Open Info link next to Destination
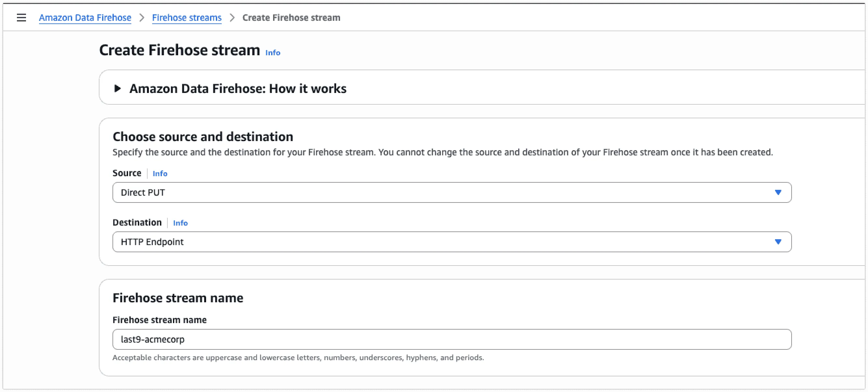The height and width of the screenshot is (392, 868). point(180,223)
